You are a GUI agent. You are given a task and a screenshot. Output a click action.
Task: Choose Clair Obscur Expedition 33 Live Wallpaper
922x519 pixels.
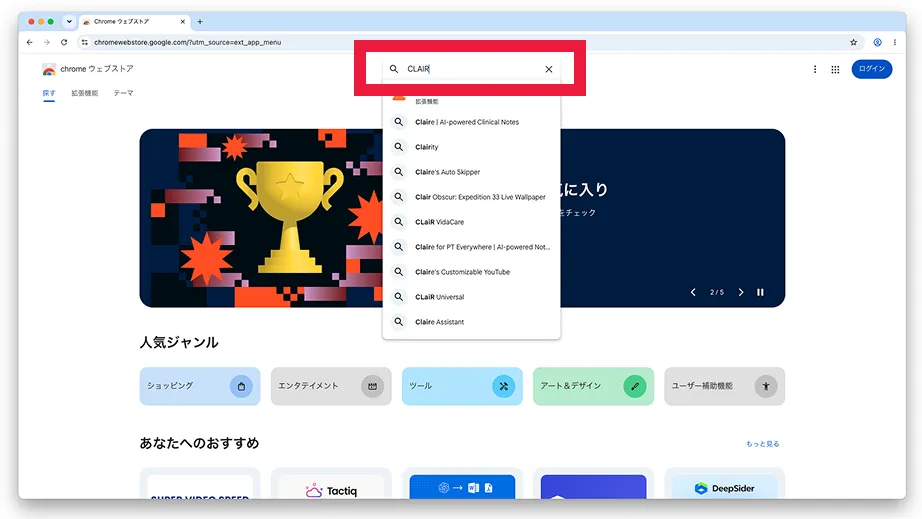pyautogui.click(x=472, y=197)
